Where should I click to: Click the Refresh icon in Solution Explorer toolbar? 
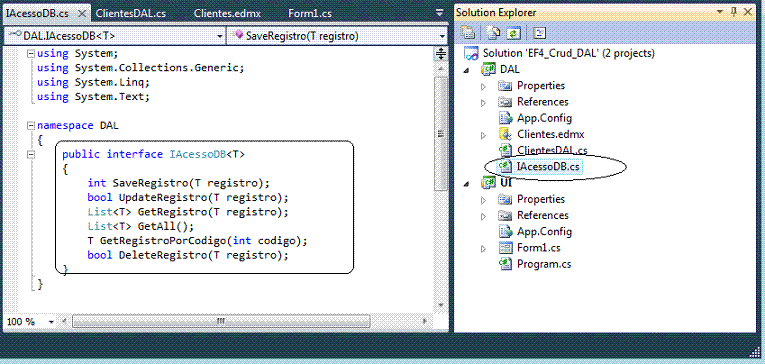(x=514, y=33)
